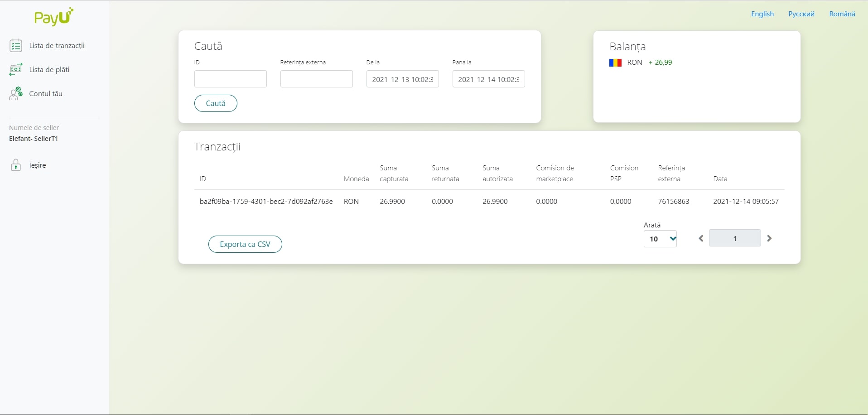Open the 'Pana la' date picker field
This screenshot has width=868, height=415.
[x=488, y=79]
